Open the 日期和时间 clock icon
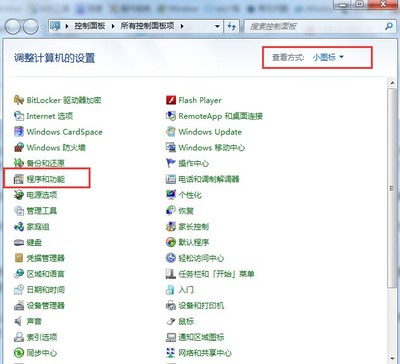The image size is (400, 364). pos(19,289)
